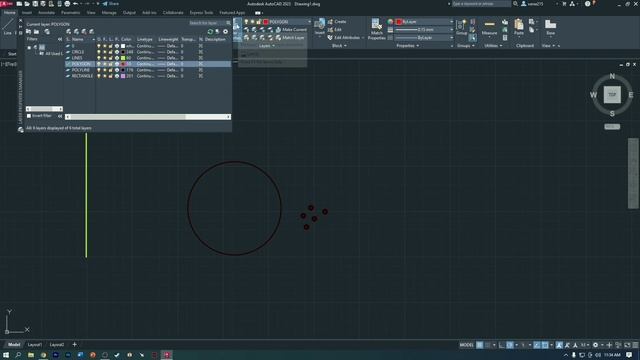The width and height of the screenshot is (640, 360).
Task: Toggle lock icon for RECTANGLE layer
Action: pos(111,76)
